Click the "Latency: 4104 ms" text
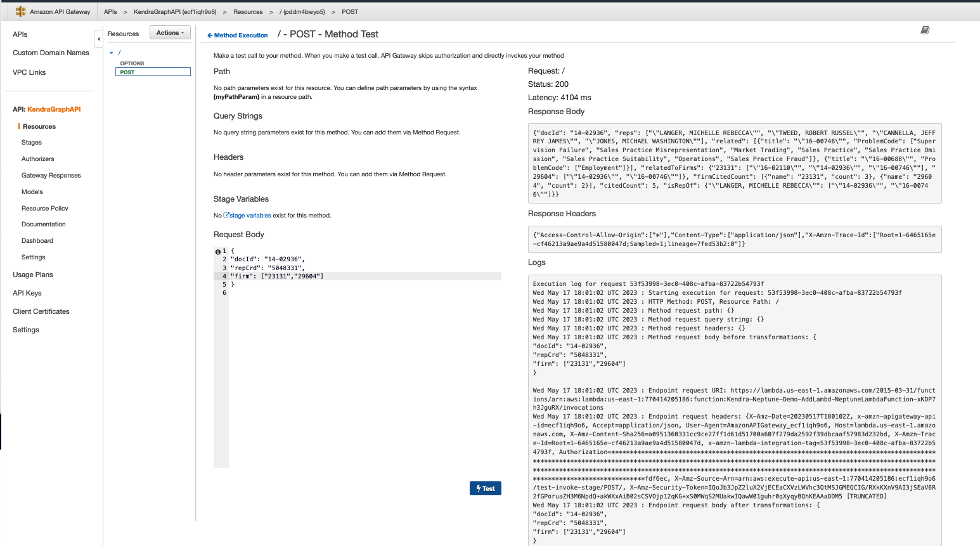This screenshot has height=546, width=980. [x=560, y=98]
